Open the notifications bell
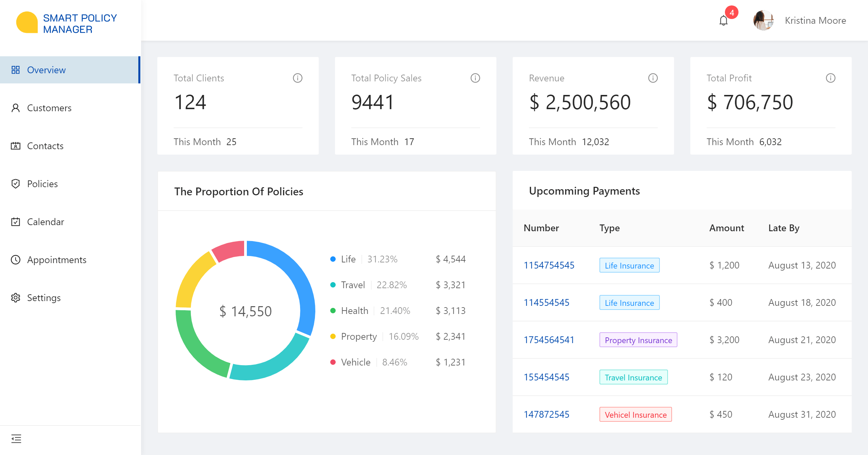Screen dimensions: 868x455 click(x=723, y=21)
